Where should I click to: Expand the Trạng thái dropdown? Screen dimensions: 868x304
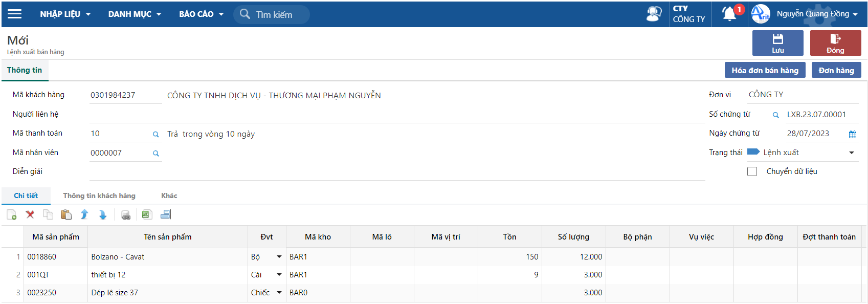pyautogui.click(x=852, y=153)
